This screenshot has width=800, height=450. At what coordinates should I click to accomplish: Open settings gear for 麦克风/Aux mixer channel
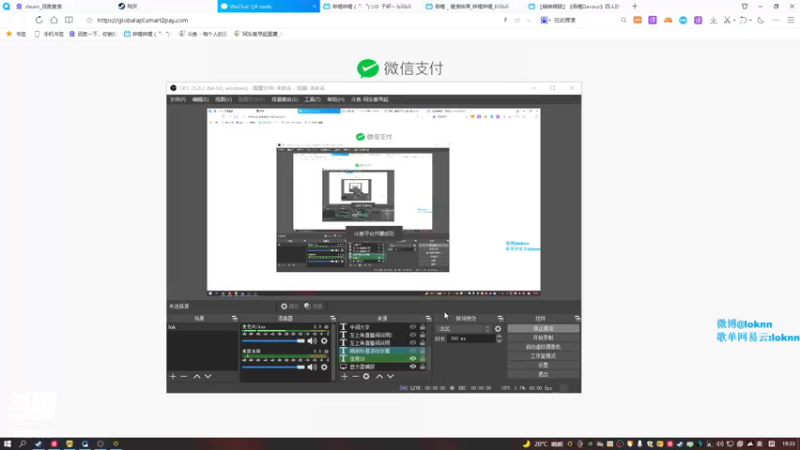click(324, 341)
